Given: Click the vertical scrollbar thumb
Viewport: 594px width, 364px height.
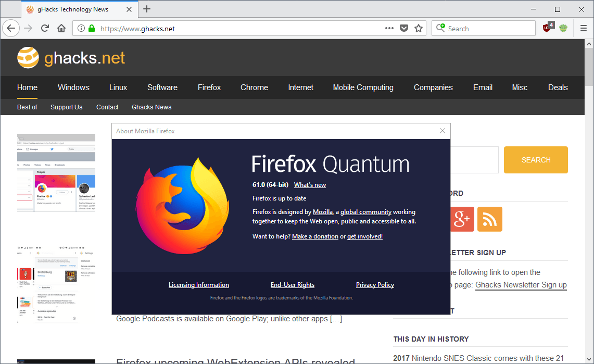Looking at the screenshot, I should 589,67.
